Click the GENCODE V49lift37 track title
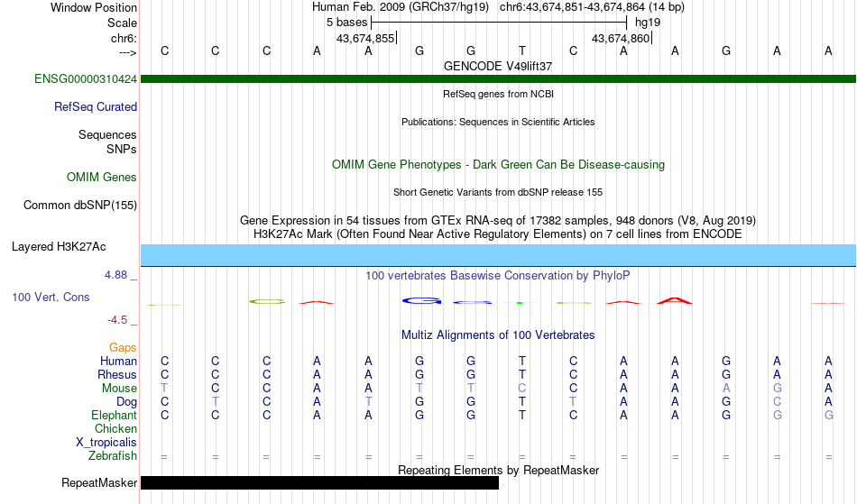The height and width of the screenshot is (504, 857). pos(498,67)
